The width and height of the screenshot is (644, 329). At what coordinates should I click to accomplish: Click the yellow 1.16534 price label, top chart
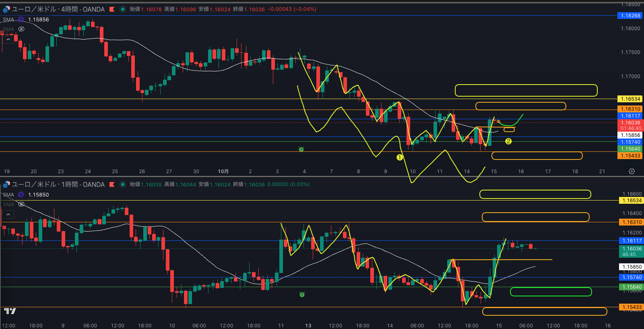click(630, 99)
